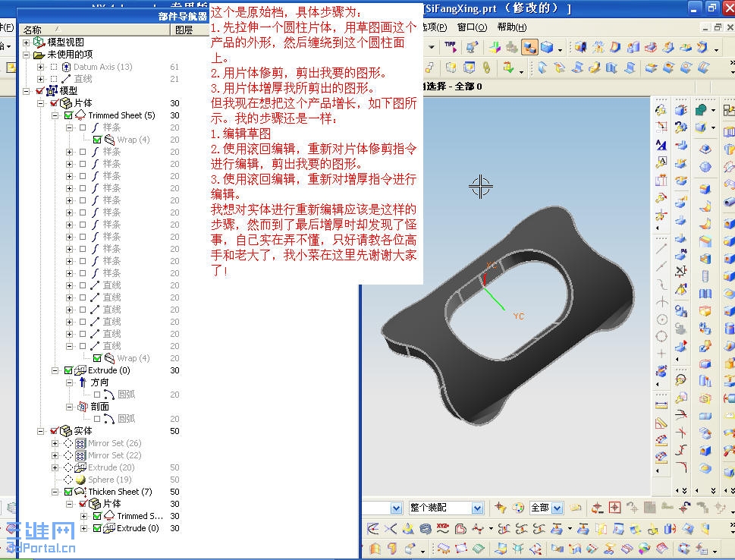Click the 部件导航器 panel title
This screenshot has width=735, height=560.
(x=182, y=17)
